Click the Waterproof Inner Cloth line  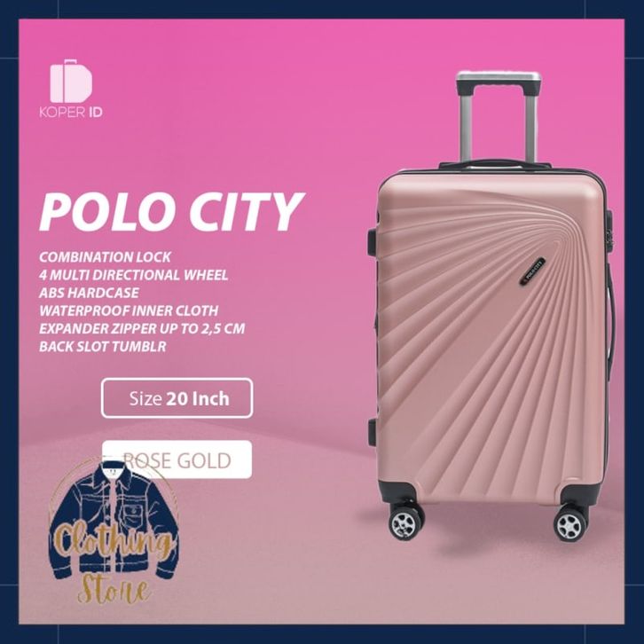tap(129, 310)
